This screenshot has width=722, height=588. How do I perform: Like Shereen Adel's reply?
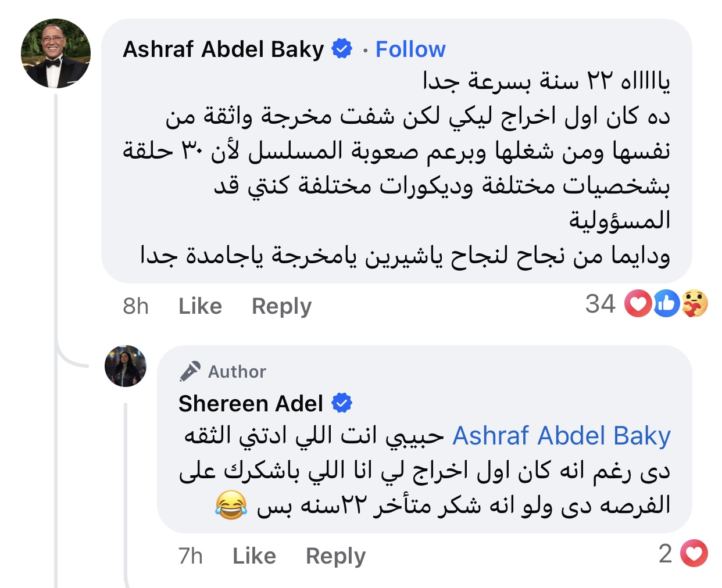(x=254, y=556)
